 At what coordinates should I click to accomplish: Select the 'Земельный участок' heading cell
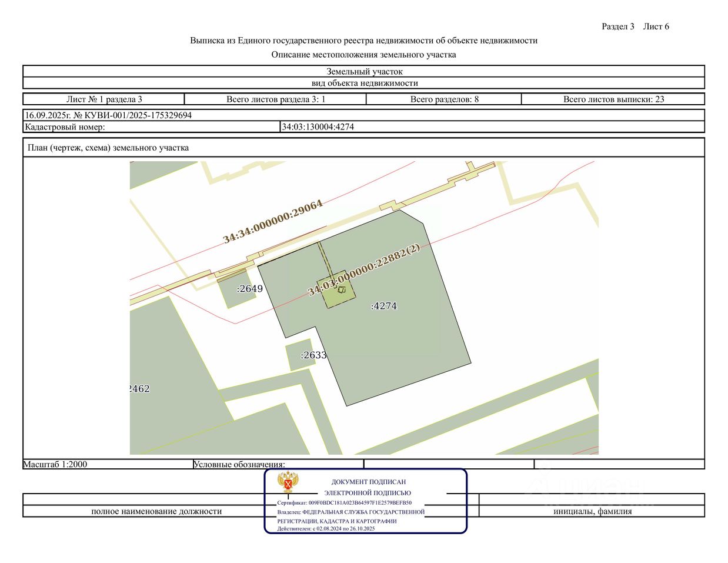coord(364,72)
